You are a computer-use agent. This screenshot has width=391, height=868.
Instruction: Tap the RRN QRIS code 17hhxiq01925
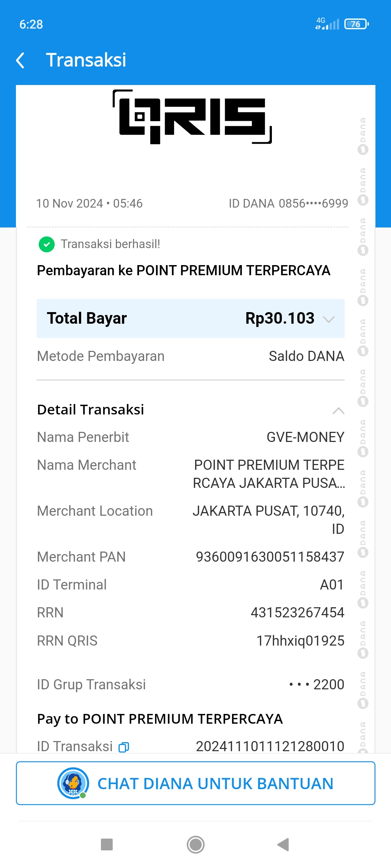300,641
